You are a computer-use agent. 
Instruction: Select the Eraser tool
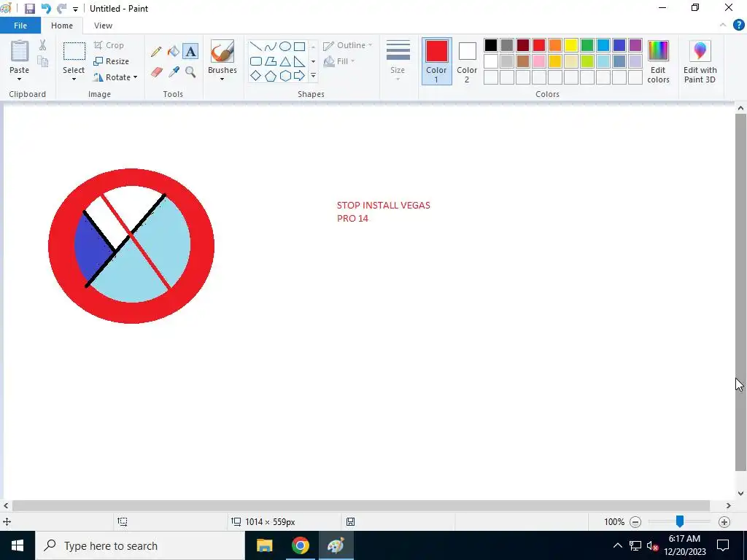point(157,72)
